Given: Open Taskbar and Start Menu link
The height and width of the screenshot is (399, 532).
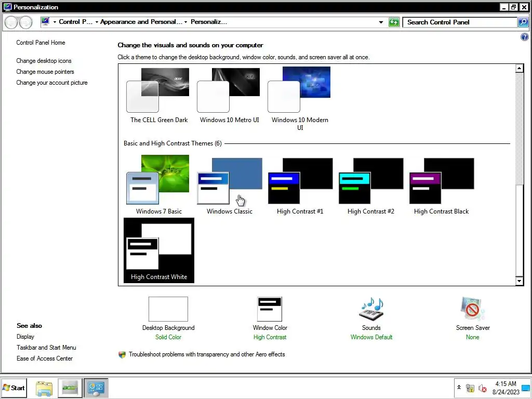Looking at the screenshot, I should click(x=46, y=348).
